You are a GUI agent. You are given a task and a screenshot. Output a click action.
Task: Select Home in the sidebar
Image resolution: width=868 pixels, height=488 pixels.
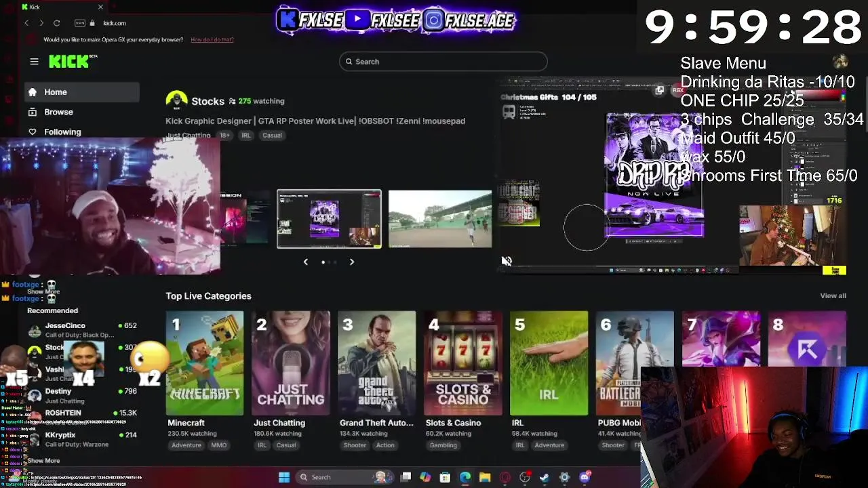point(82,92)
